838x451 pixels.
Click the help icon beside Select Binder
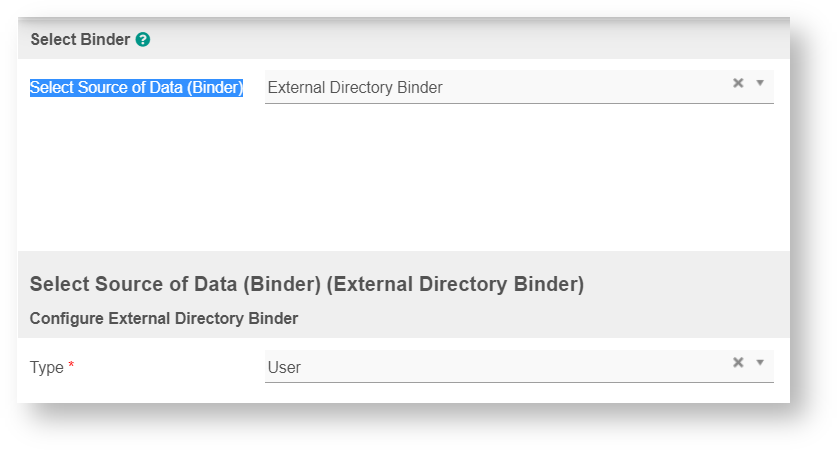pos(143,40)
